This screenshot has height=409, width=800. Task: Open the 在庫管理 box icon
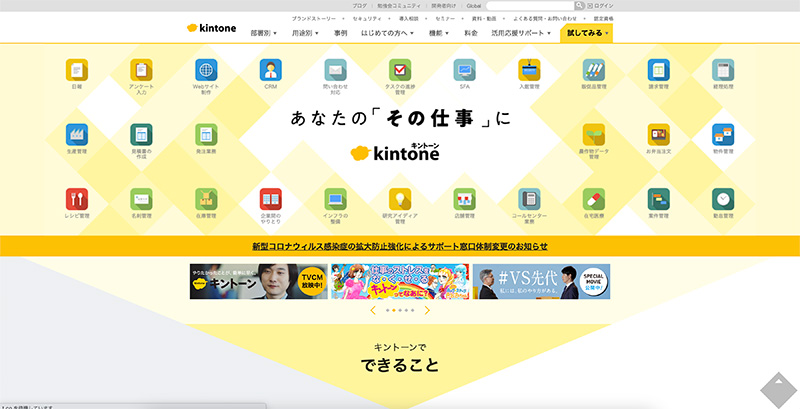[206, 199]
